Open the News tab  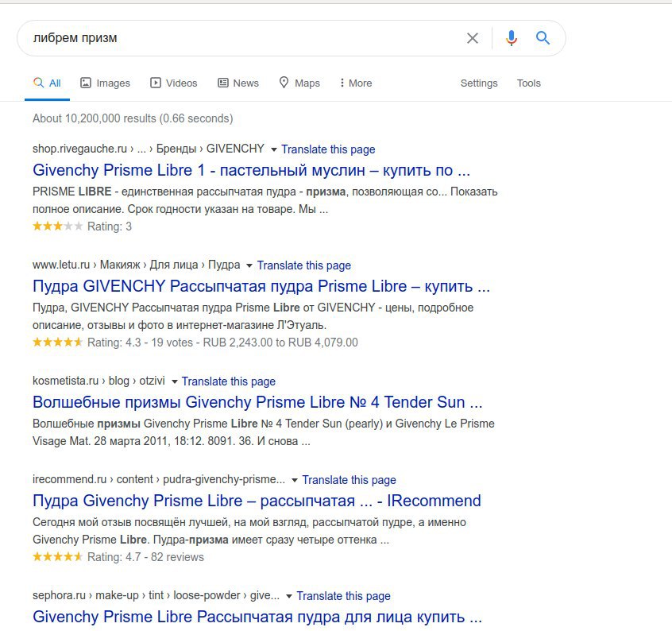tap(238, 83)
